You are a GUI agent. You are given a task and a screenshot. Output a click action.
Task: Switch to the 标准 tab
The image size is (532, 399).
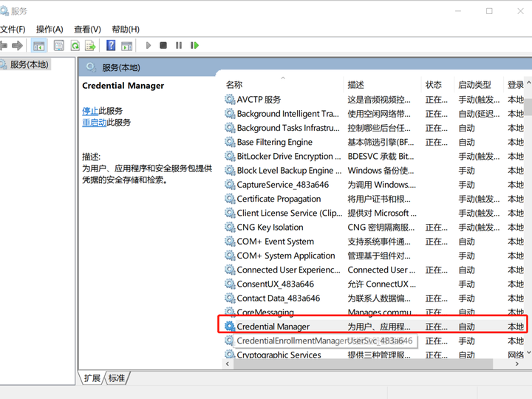(x=117, y=378)
